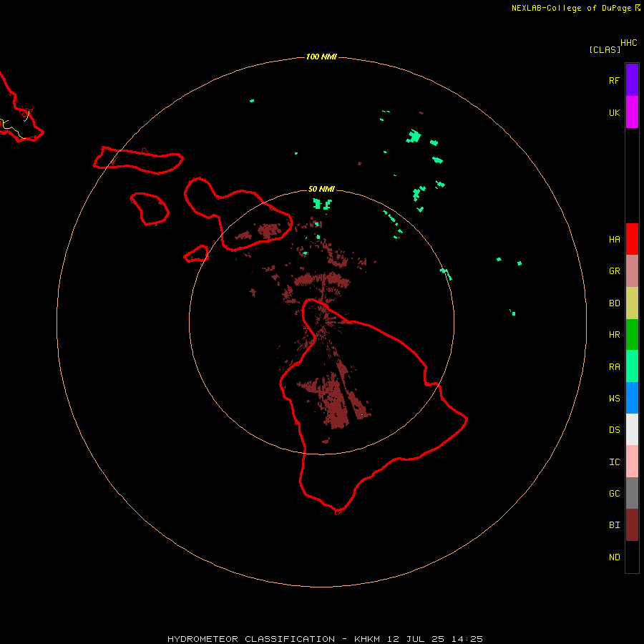
Task: Click the HA red legend swatch
Action: 632,239
